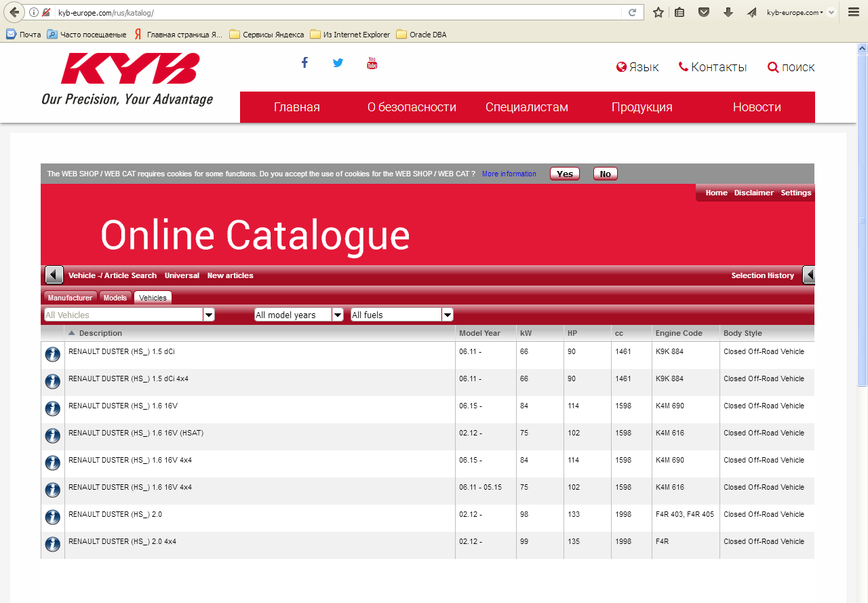Image resolution: width=868 pixels, height=603 pixels.
Task: Click the KYB logo
Action: coord(129,78)
